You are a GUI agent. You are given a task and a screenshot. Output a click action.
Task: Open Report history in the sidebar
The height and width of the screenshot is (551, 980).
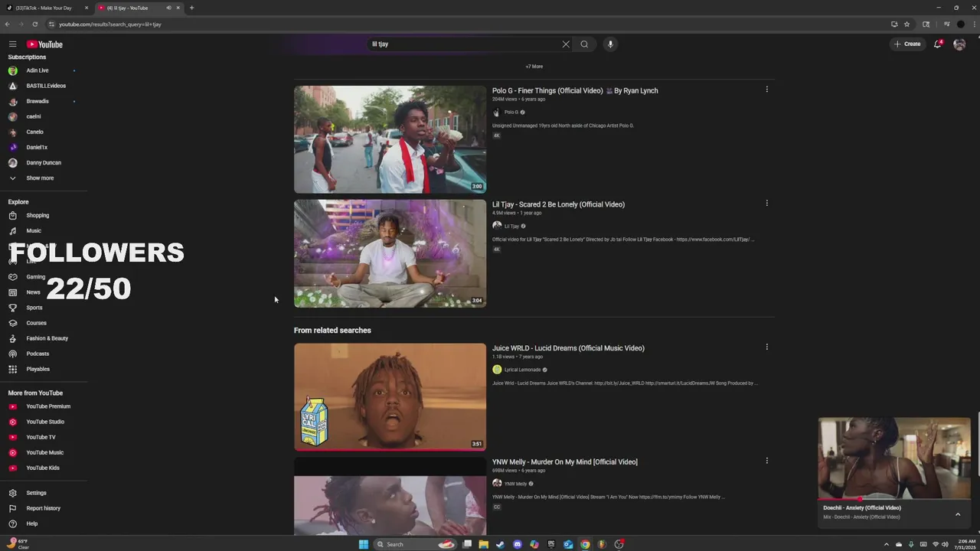[44, 508]
